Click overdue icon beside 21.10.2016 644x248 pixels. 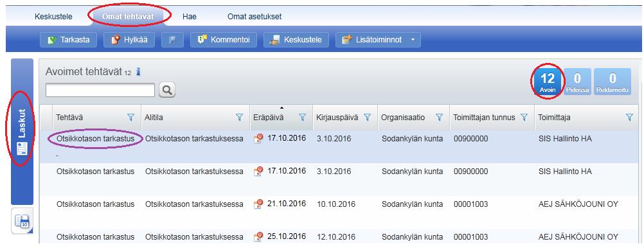coord(258,204)
